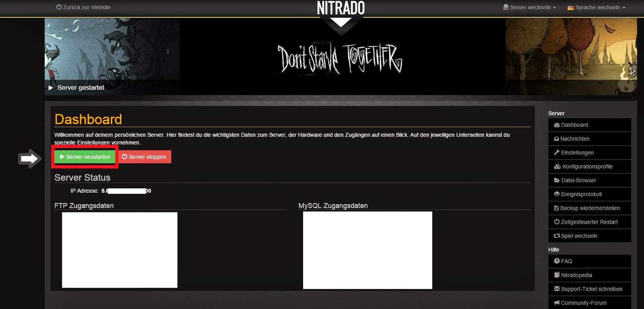The width and height of the screenshot is (644, 309).
Task: Select Spiel wechseln in the sidebar
Action: click(x=590, y=236)
